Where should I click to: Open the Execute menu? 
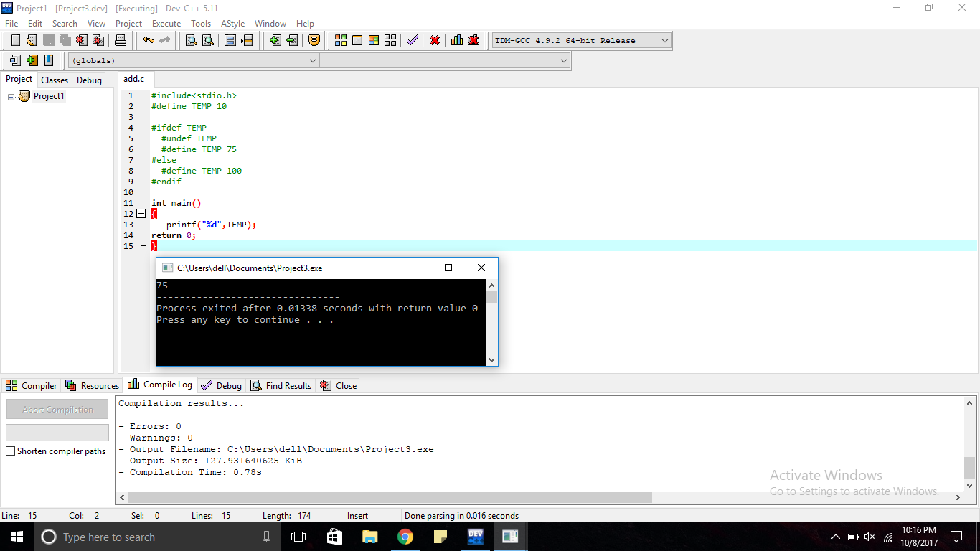point(166,23)
